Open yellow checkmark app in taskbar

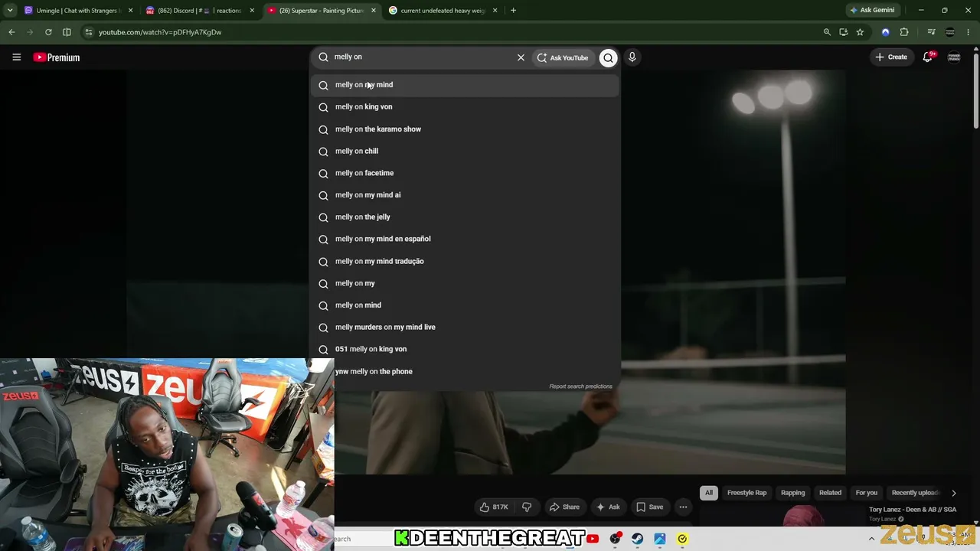[682, 539]
